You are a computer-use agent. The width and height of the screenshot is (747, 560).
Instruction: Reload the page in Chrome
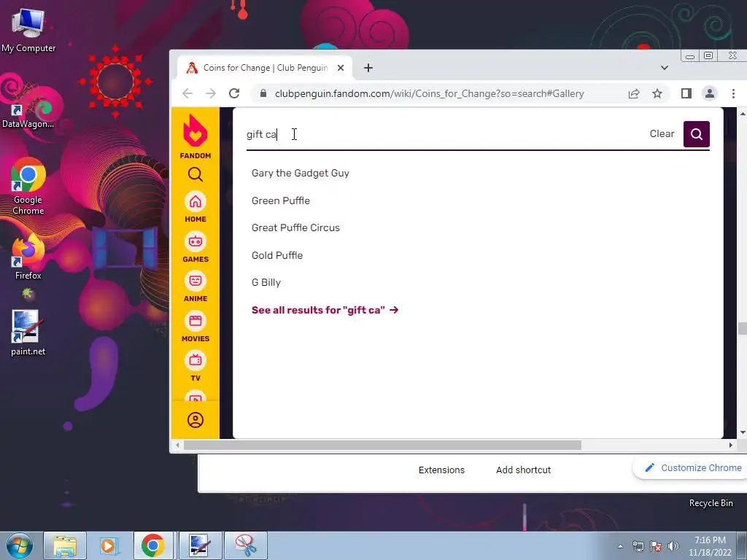click(234, 93)
